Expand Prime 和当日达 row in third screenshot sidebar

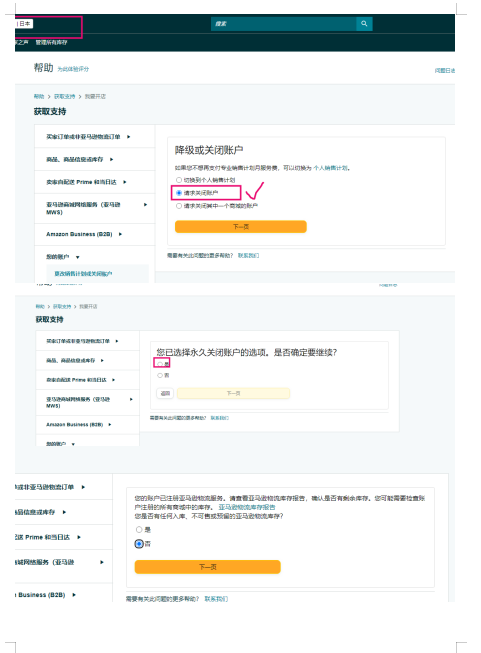click(64, 537)
